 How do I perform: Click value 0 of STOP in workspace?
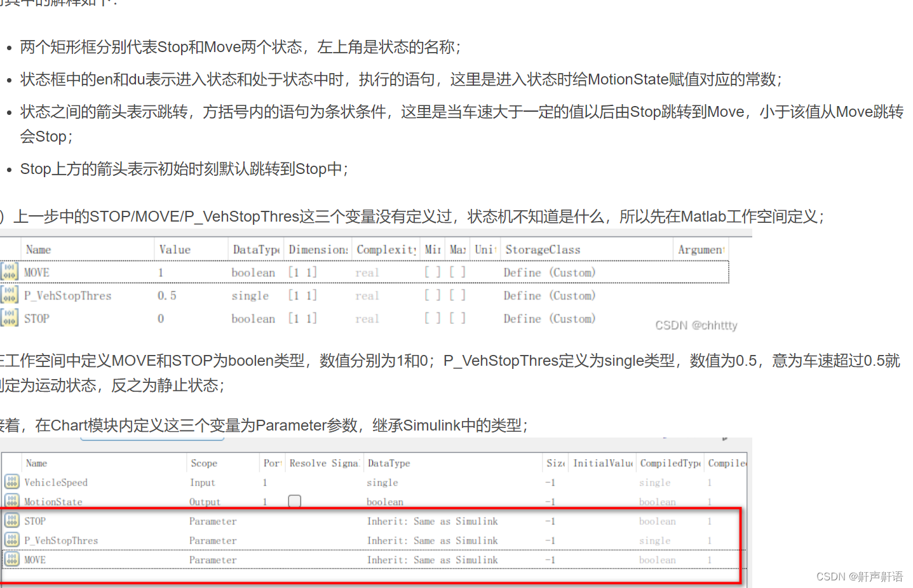(161, 318)
